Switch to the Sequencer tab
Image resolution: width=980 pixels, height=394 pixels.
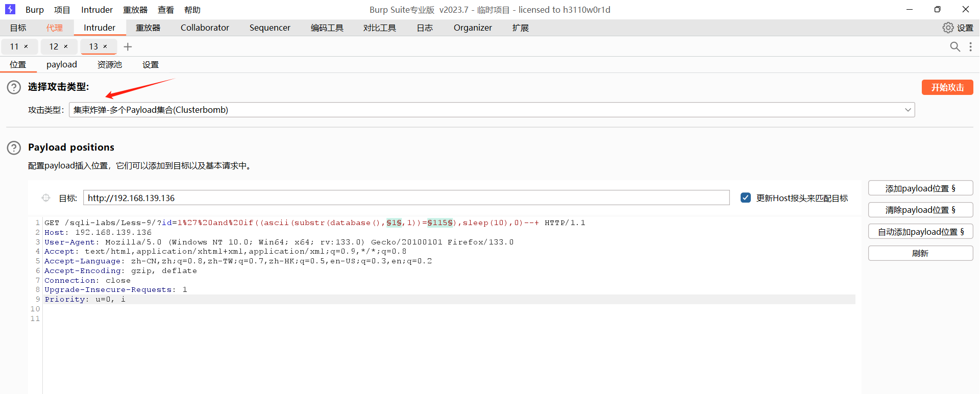[270, 28]
